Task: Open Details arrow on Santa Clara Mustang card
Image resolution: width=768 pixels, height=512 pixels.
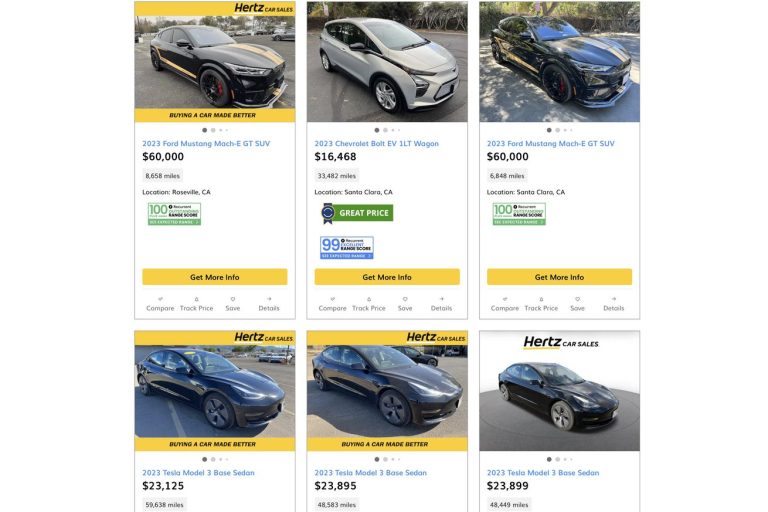Action: 613,298
